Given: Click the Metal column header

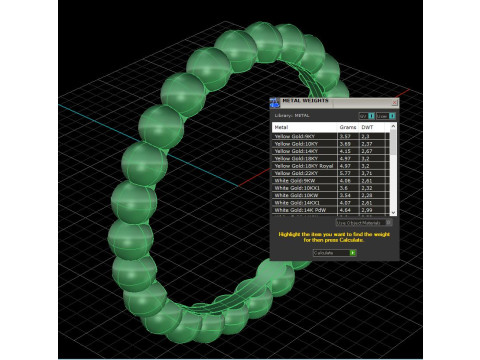Looking at the screenshot, I should (304, 127).
